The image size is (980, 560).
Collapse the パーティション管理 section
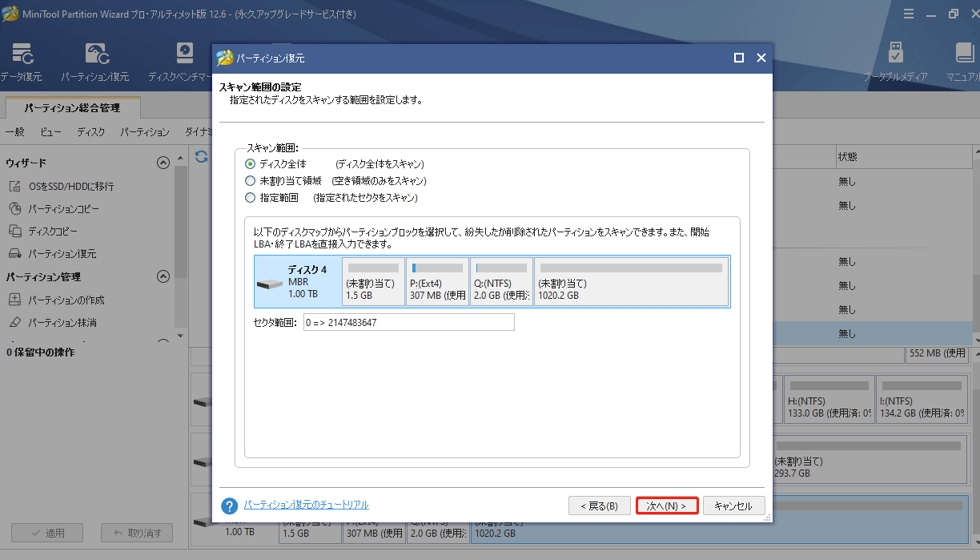click(x=163, y=277)
